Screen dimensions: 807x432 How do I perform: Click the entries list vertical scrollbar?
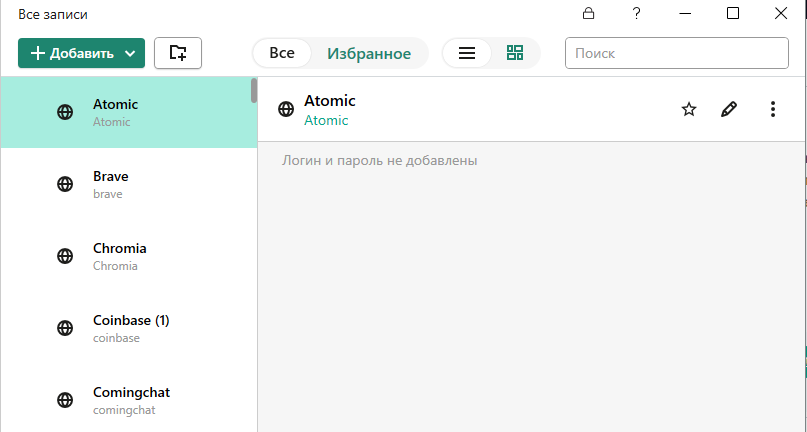[x=254, y=90]
